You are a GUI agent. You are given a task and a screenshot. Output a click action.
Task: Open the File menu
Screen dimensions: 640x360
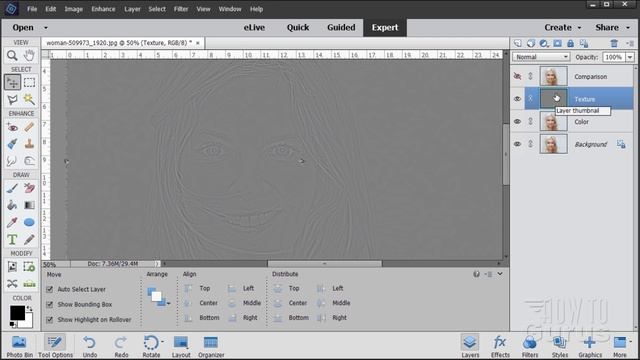[32, 9]
